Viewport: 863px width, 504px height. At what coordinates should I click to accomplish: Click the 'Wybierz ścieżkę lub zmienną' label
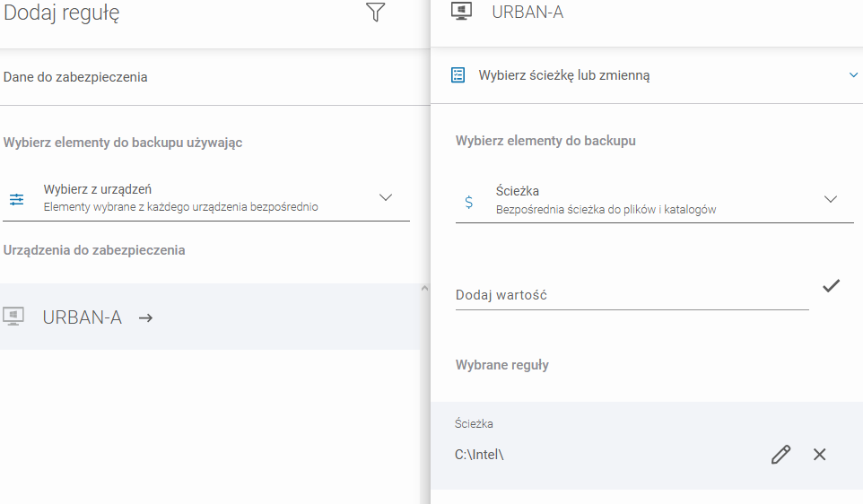563,75
